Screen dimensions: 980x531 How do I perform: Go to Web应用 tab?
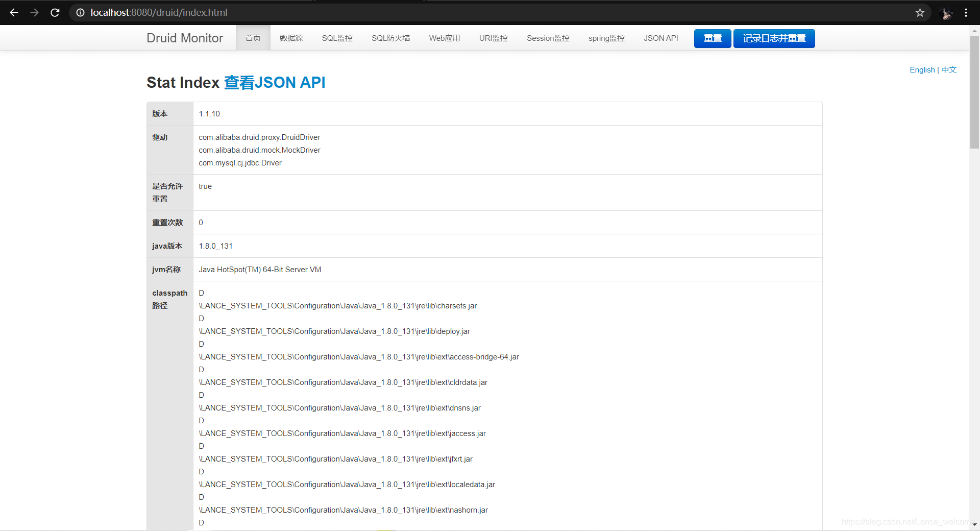pyautogui.click(x=445, y=38)
